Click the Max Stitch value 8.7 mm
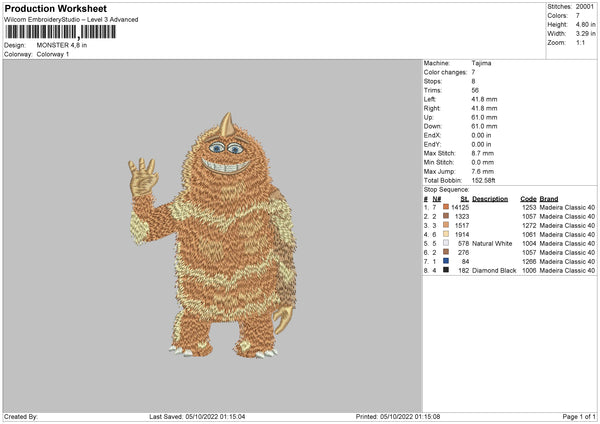The width and height of the screenshot is (600, 424). [483, 153]
